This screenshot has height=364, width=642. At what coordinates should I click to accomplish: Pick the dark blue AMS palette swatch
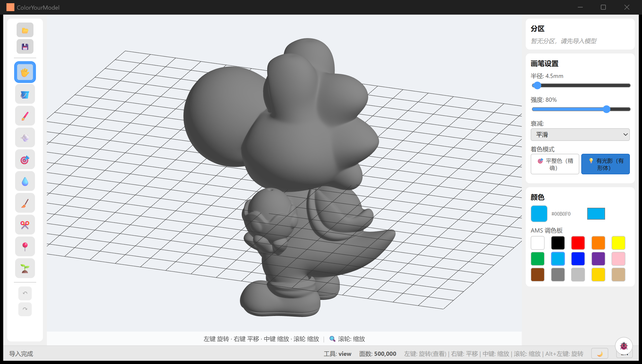(578, 259)
